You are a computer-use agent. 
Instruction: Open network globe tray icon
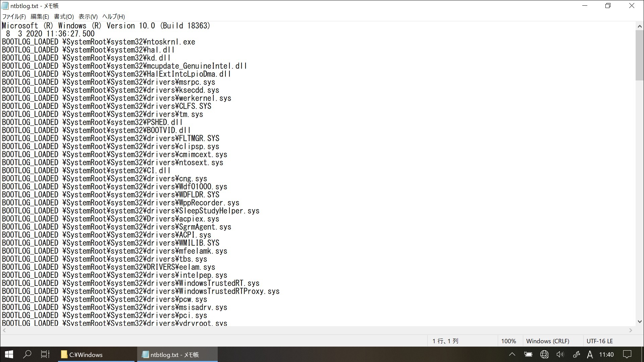544,354
